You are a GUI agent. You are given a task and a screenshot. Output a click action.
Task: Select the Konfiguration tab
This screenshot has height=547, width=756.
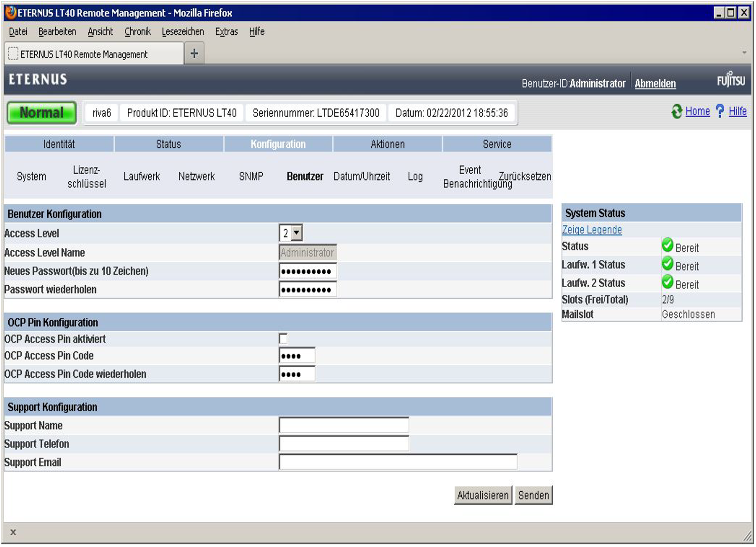coord(278,144)
